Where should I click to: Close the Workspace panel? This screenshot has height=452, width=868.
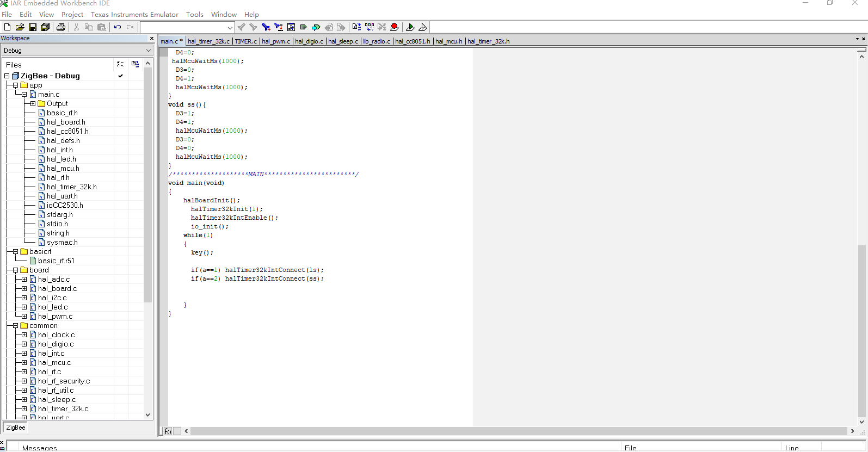pos(152,39)
